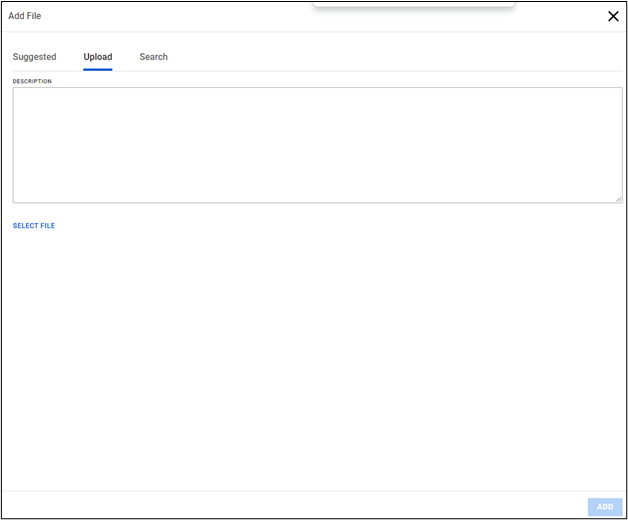
Task: Open the Search tab
Action: pyautogui.click(x=153, y=57)
